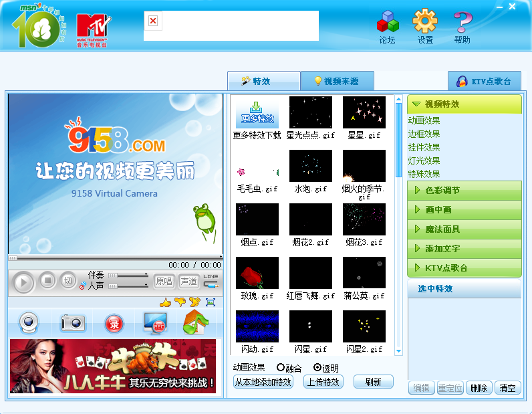This screenshot has height=414, width=532.
Task: Click the broken image banner placeholder
Action: click(x=231, y=26)
